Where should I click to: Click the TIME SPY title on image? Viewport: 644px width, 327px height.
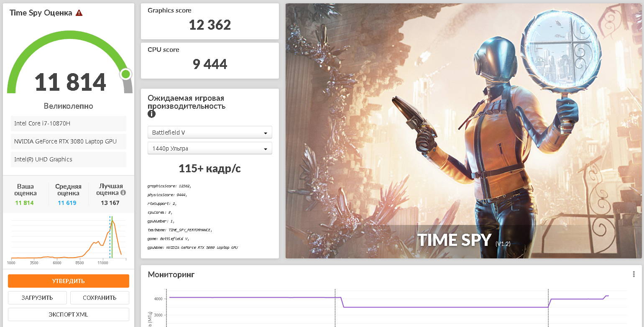click(x=454, y=240)
